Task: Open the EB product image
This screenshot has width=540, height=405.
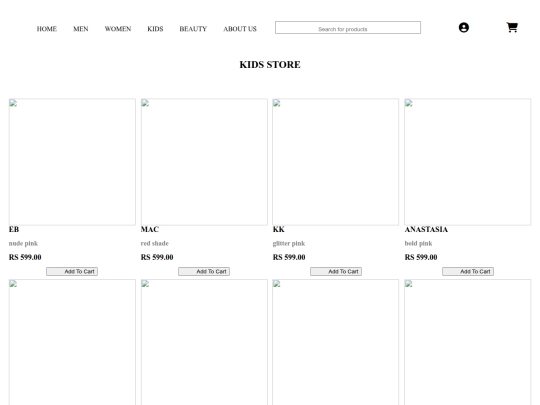Action: [x=72, y=162]
